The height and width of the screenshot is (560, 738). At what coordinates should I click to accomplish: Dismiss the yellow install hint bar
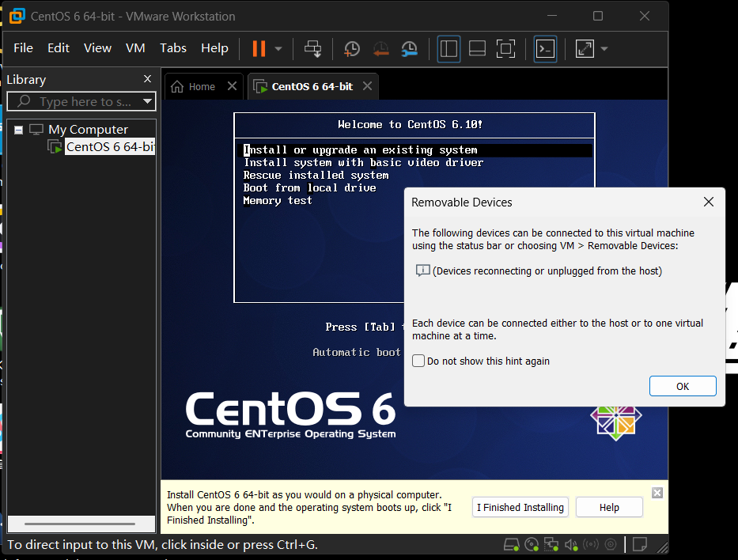pos(657,493)
